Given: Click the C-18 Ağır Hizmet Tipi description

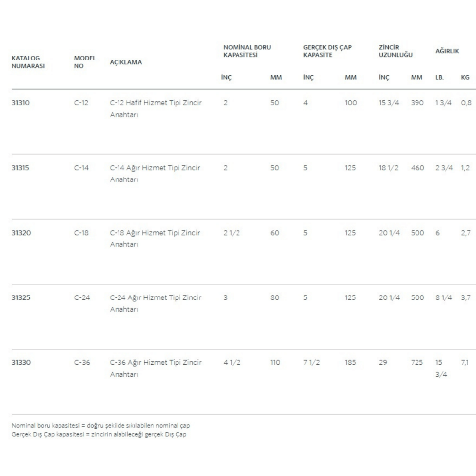Looking at the screenshot, I should pyautogui.click(x=155, y=238).
